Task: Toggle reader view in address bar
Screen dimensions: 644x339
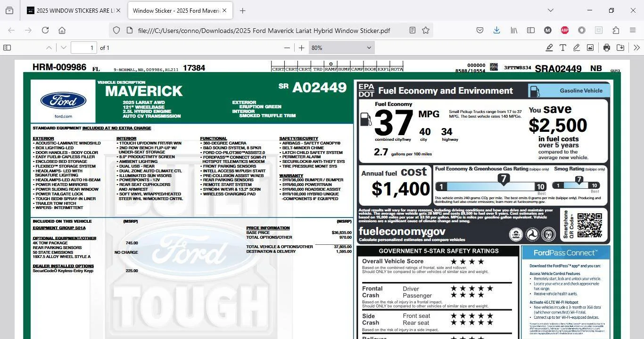Action: [412, 30]
